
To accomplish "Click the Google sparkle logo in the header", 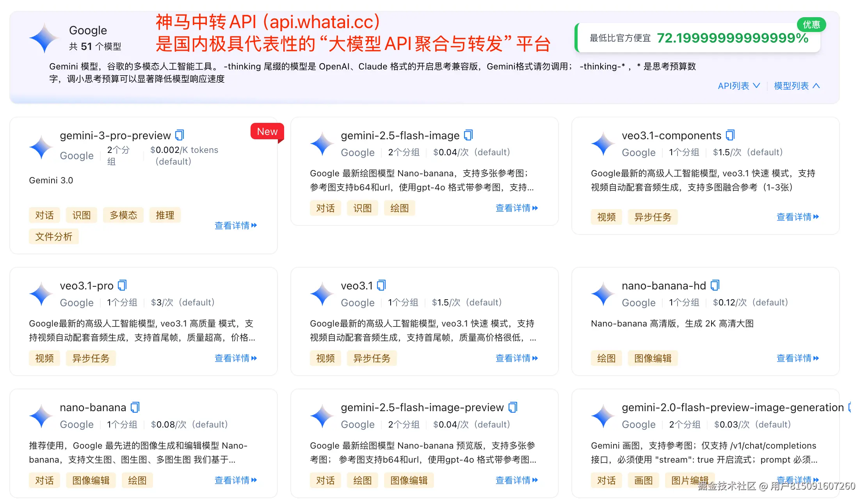I will coord(44,37).
